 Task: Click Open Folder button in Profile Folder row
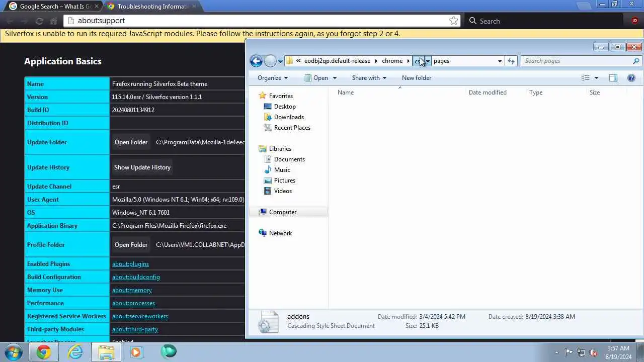pyautogui.click(x=131, y=245)
